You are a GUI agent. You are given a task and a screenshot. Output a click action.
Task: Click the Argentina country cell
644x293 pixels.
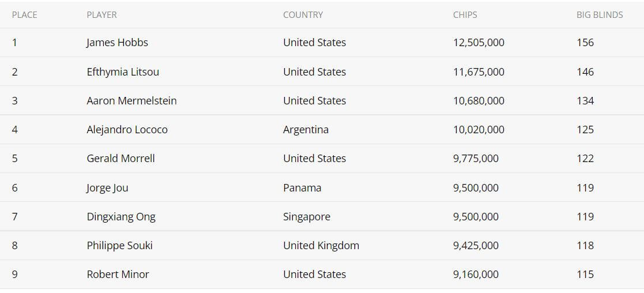[x=306, y=129]
